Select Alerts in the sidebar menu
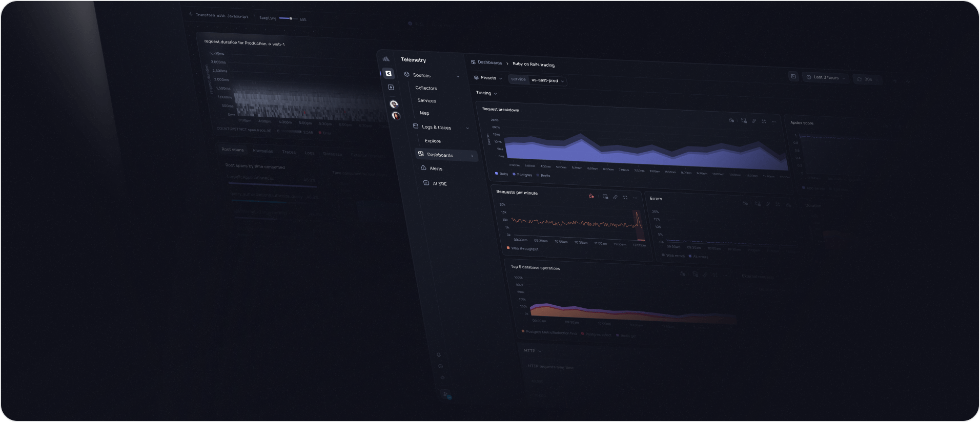This screenshot has width=980, height=422. pyautogui.click(x=436, y=168)
